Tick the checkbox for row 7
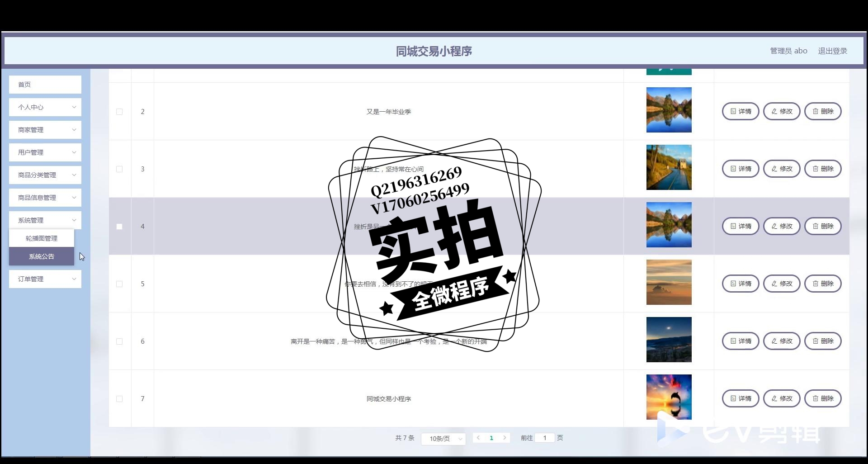The height and width of the screenshot is (464, 868). click(119, 399)
